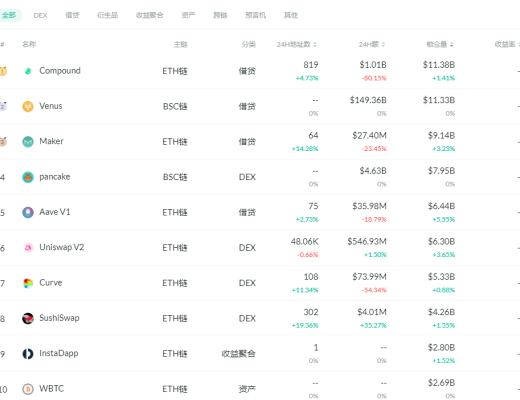This screenshot has width=520, height=400.
Task: Open the Aave V1 project link
Action: 55,212
